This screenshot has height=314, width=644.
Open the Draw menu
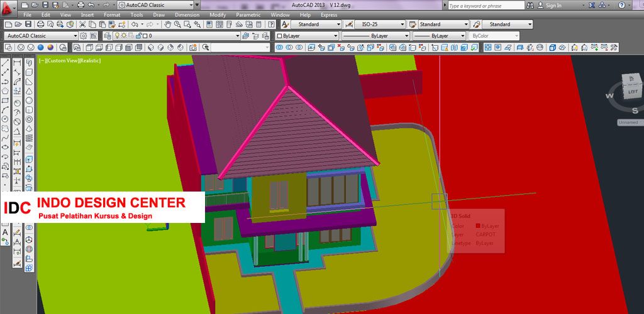coord(159,14)
